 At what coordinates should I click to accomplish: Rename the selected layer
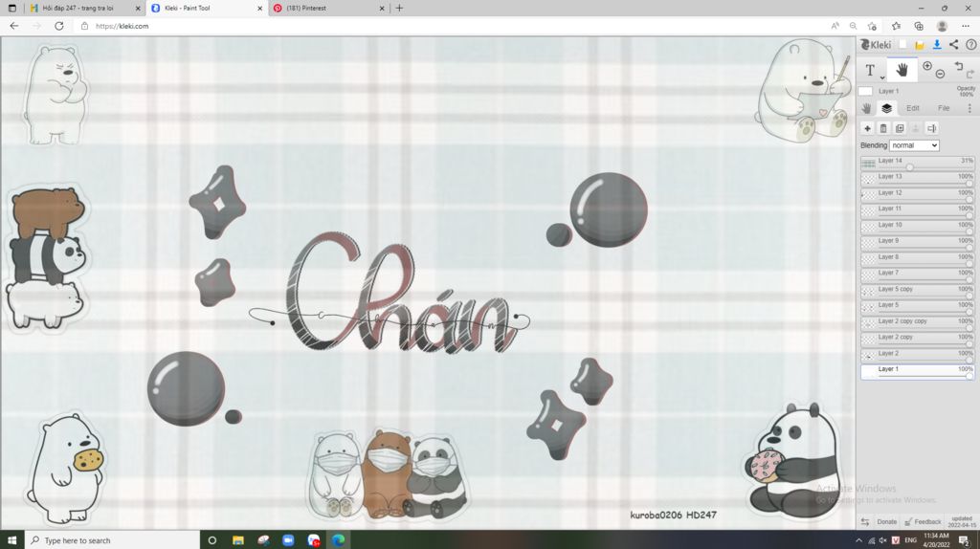point(932,128)
